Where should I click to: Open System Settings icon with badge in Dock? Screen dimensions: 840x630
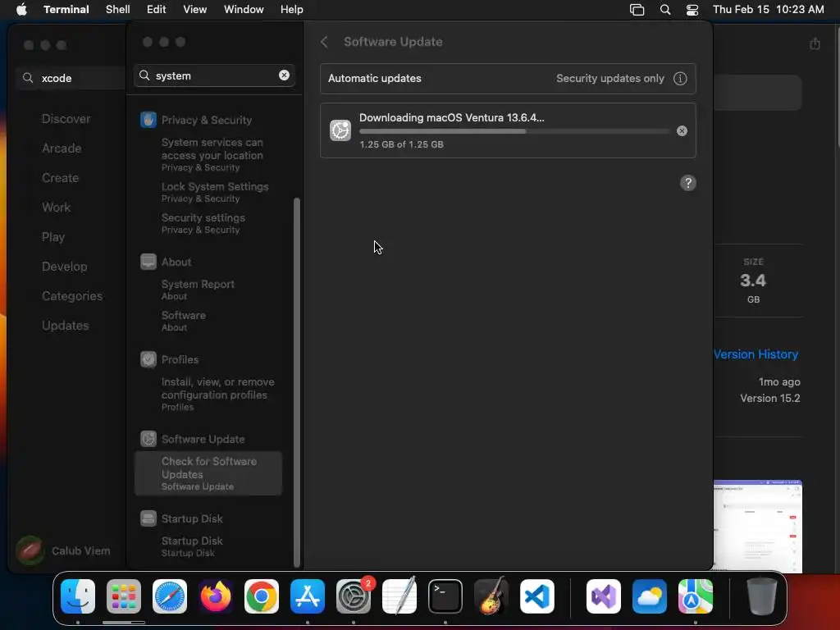[354, 596]
